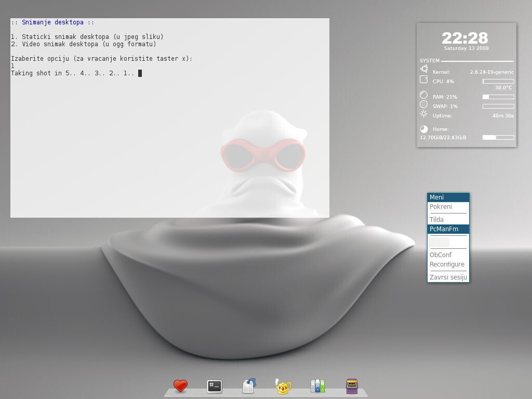This screenshot has width=532, height=399.
Task: Click Zavrsi sesiju to end the session
Action: [x=447, y=277]
